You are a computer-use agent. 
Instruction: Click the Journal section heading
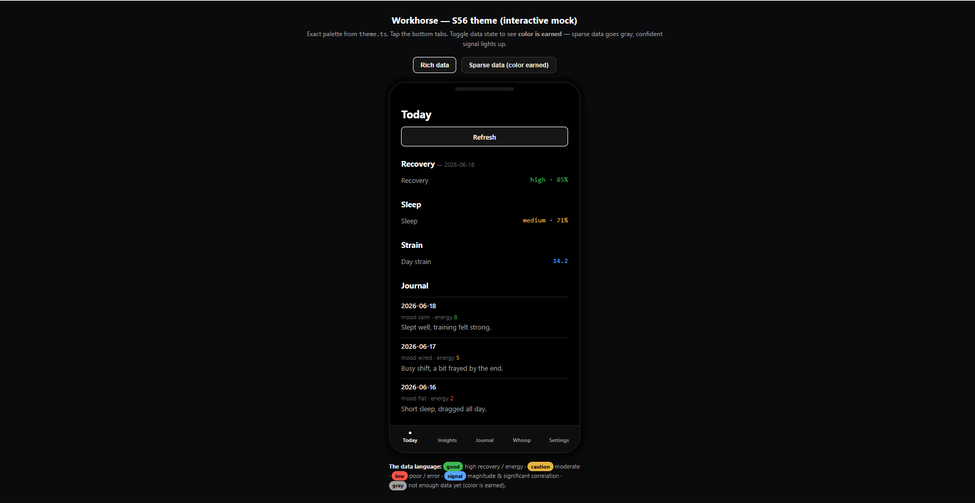pyautogui.click(x=415, y=286)
